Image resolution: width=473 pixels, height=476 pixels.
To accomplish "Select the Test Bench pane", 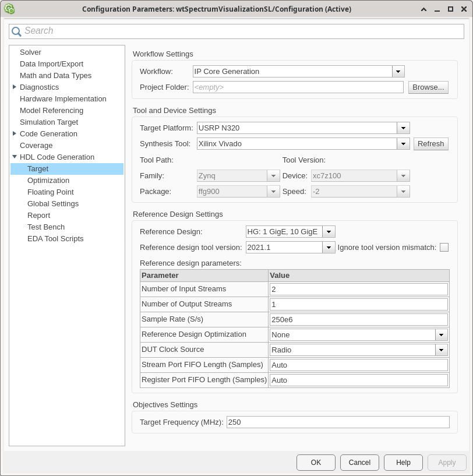I will [x=46, y=227].
